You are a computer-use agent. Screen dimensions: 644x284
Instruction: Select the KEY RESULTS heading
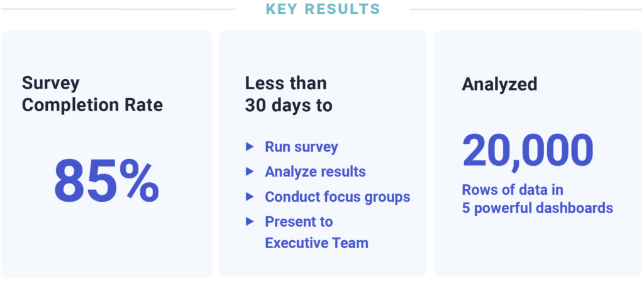(323, 9)
